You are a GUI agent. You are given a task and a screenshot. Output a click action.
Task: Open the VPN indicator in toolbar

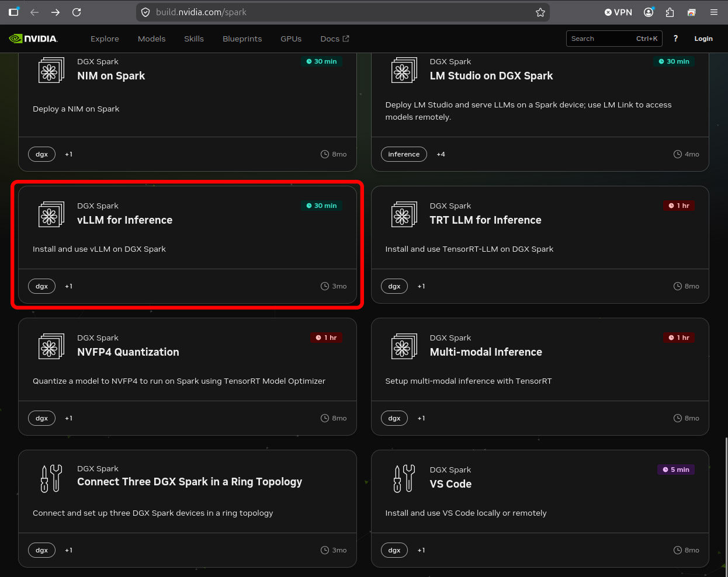618,12
